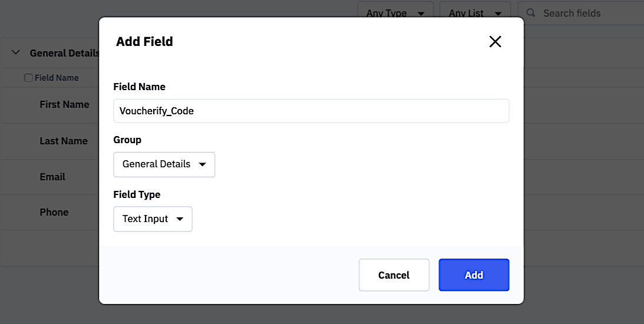Screen dimensions: 644x324
Task: Click the search magnifier icon
Action: 531,13
